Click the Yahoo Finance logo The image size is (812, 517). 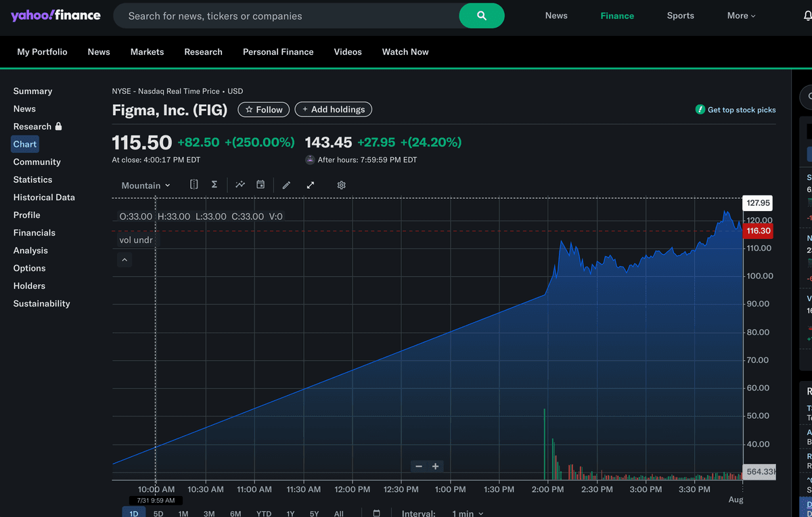[x=55, y=15]
